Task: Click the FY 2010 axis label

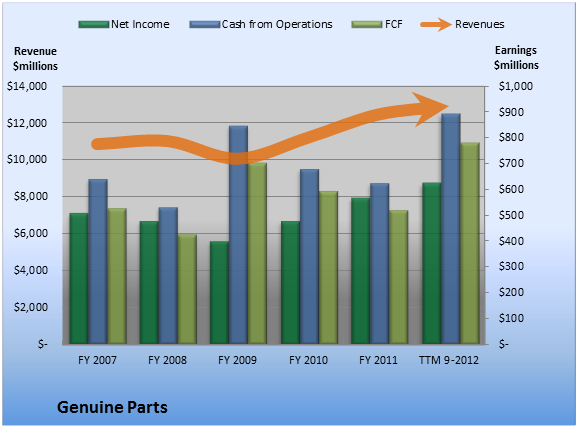Action: pos(308,360)
